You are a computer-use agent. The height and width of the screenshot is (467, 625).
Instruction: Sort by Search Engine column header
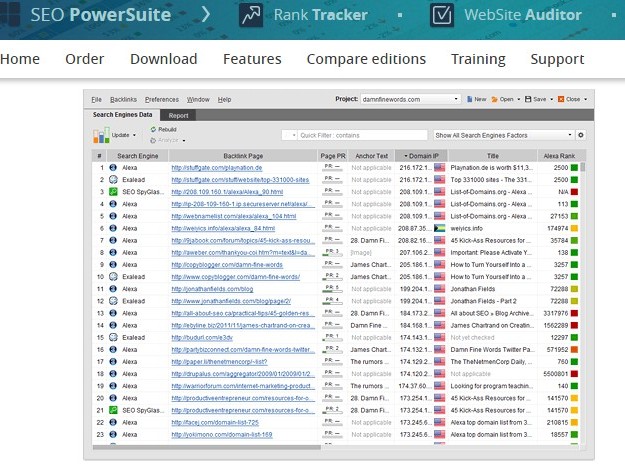point(138,156)
